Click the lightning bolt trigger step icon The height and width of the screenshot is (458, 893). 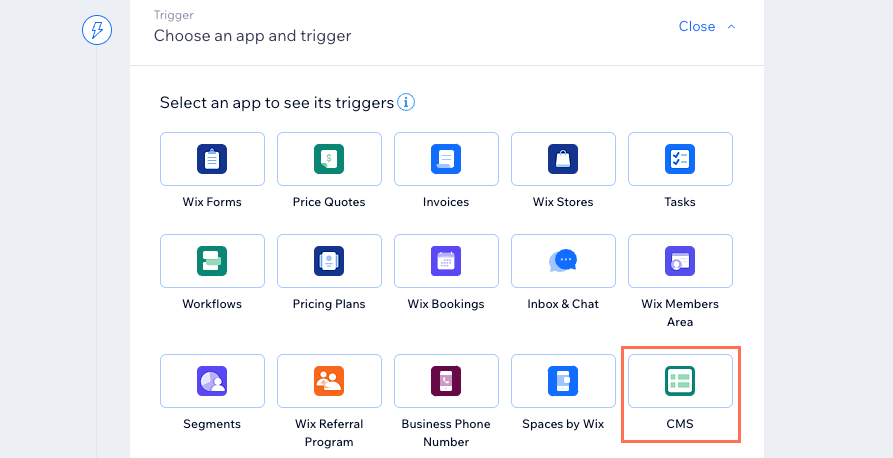coord(97,30)
